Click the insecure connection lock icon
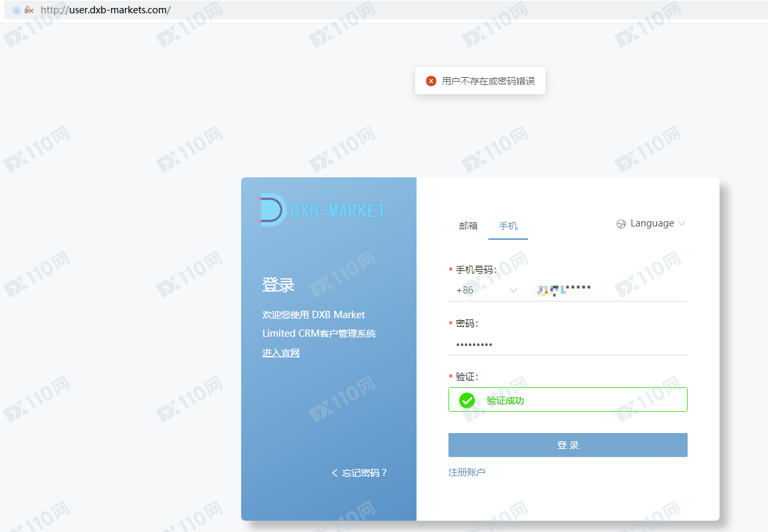This screenshot has height=532, width=768. tap(29, 10)
